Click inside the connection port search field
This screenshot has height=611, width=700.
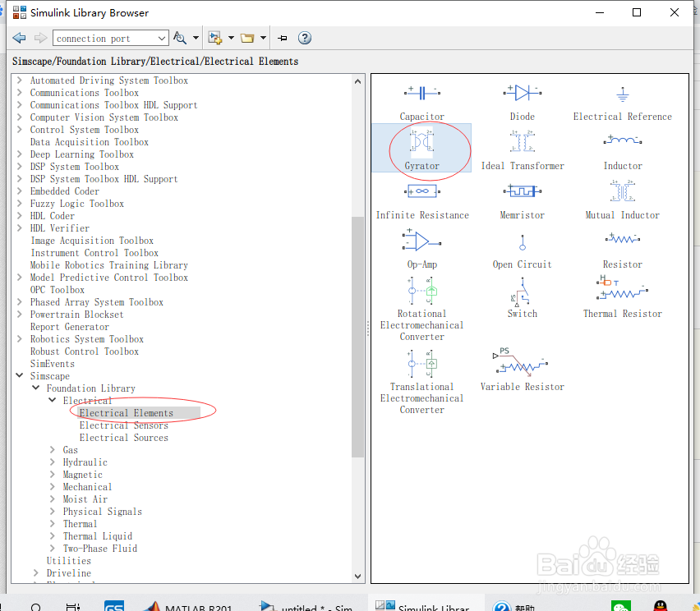pyautogui.click(x=105, y=39)
